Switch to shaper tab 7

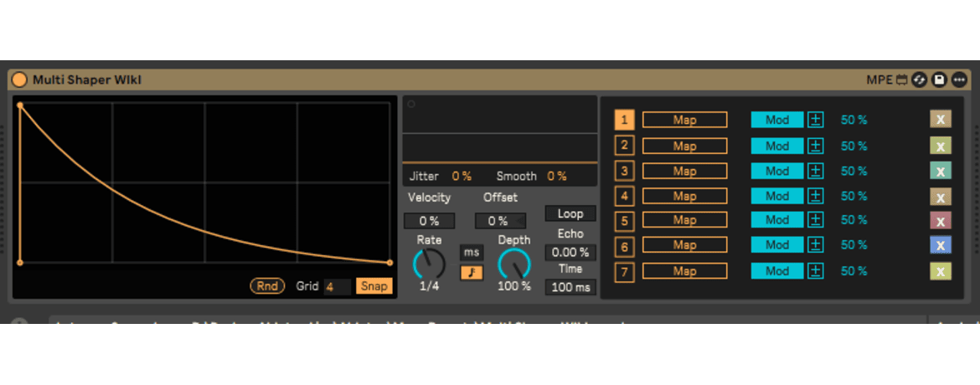tap(624, 272)
